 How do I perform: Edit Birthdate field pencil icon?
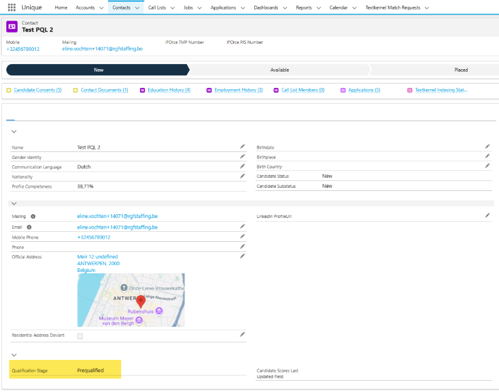click(487, 146)
